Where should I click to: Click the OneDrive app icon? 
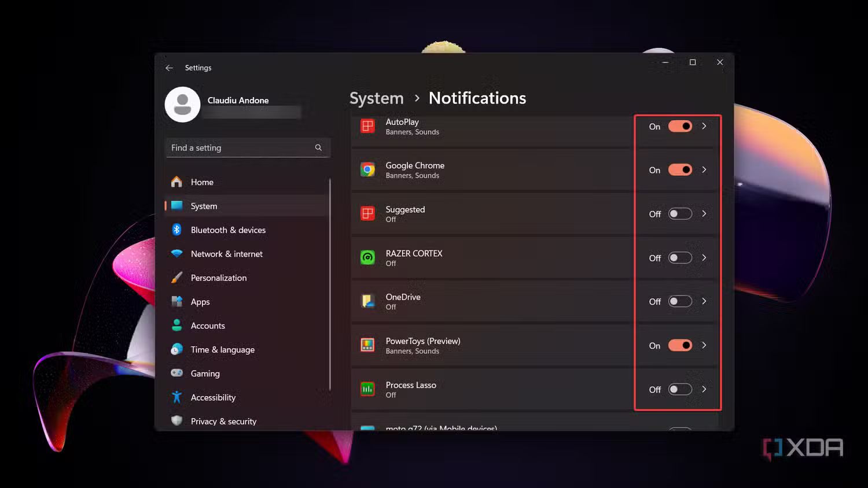367,301
